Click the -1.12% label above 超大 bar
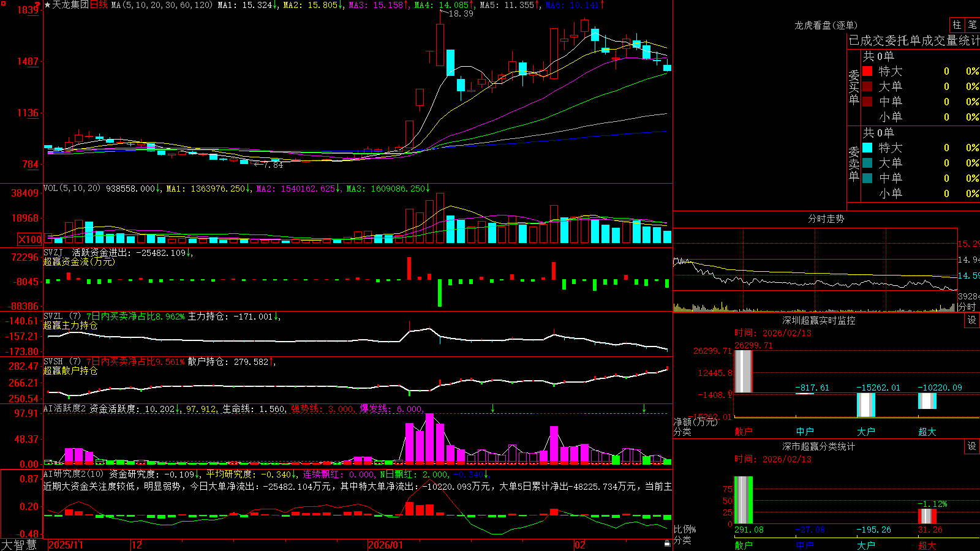 (x=932, y=504)
